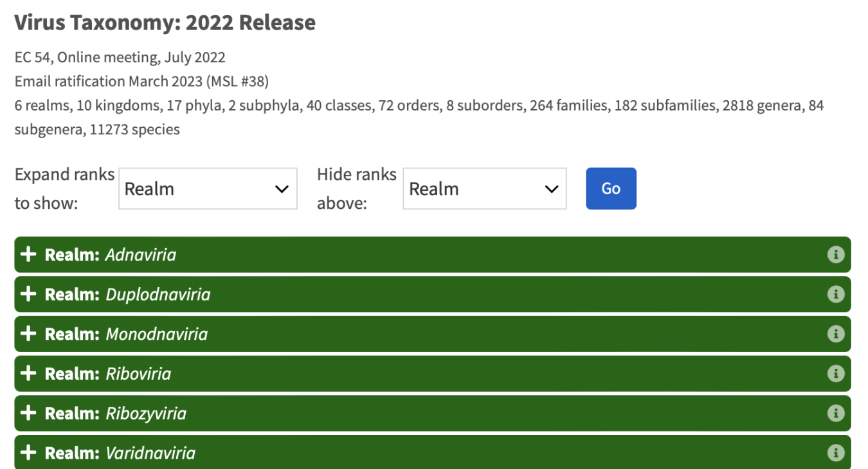
Task: Click the Duplodnaviria info icon
Action: coord(835,295)
